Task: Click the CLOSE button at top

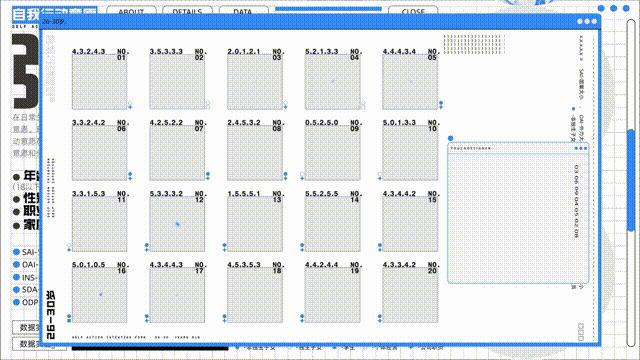Action: point(413,11)
